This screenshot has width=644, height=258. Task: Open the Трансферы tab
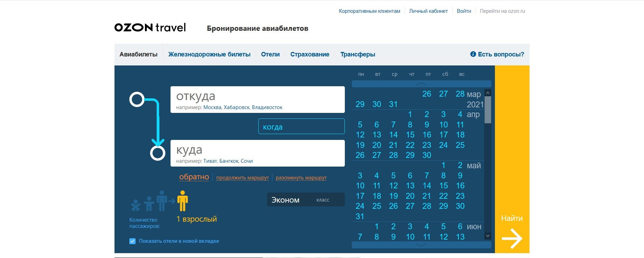358,54
